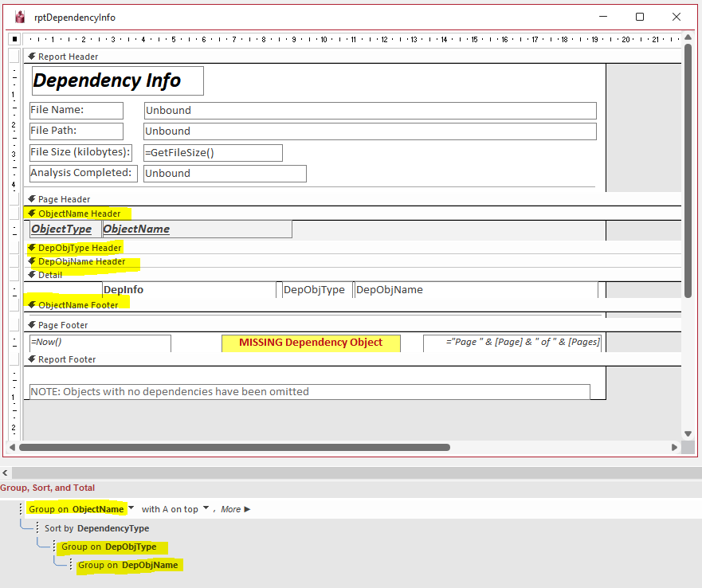Select the Report Footer section bar
This screenshot has width=702, height=588.
tap(352, 359)
